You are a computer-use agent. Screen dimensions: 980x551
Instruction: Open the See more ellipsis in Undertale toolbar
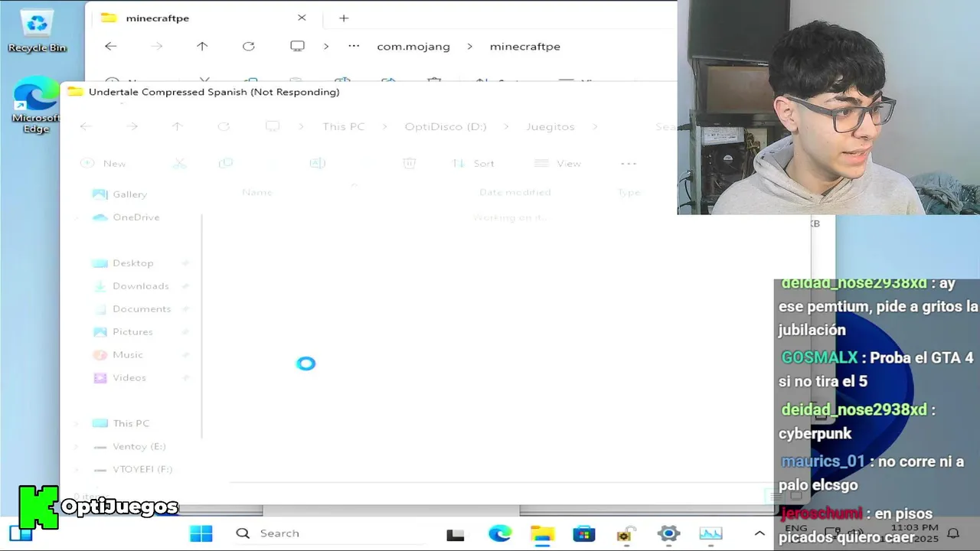(629, 163)
